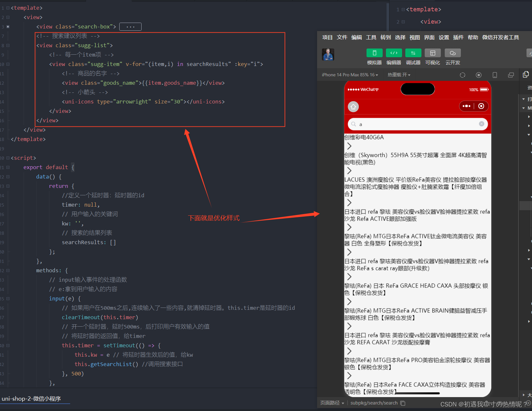Clear the search box with the x icon

click(482, 124)
